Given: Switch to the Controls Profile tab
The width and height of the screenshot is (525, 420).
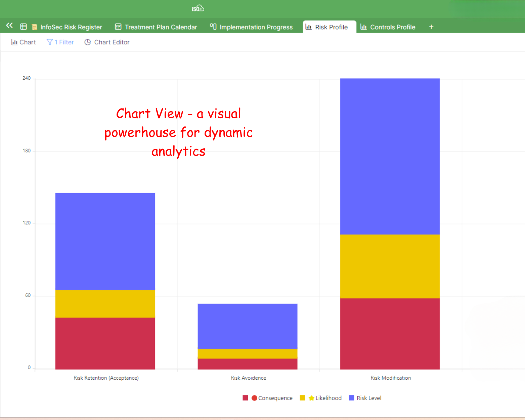Looking at the screenshot, I should coord(392,27).
